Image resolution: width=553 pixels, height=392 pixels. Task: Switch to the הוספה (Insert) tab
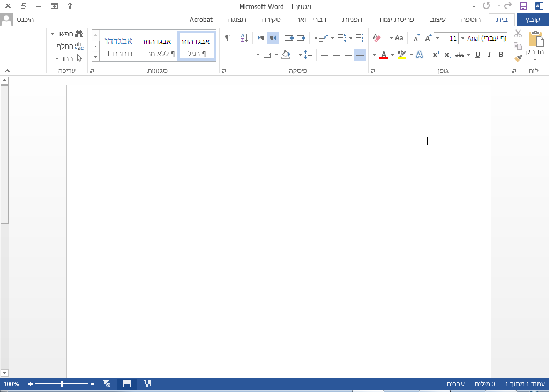471,20
